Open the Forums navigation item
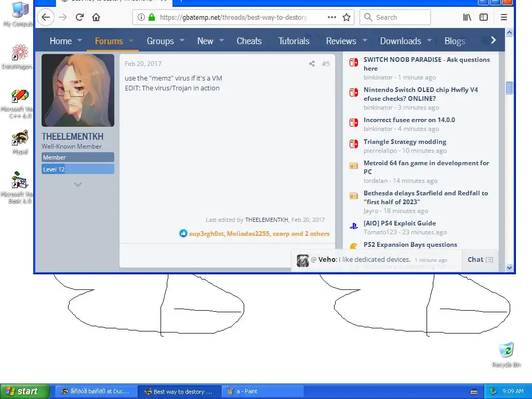The width and height of the screenshot is (532, 399). [109, 41]
